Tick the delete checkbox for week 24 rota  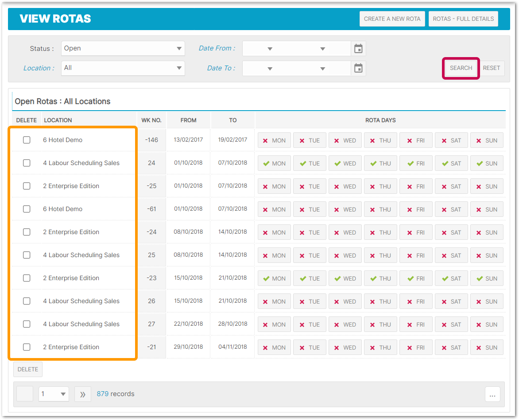tap(27, 163)
